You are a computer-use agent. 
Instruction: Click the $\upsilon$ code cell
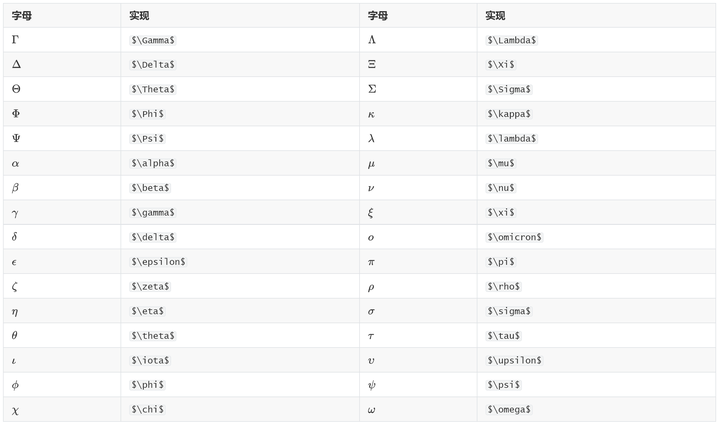click(x=514, y=360)
